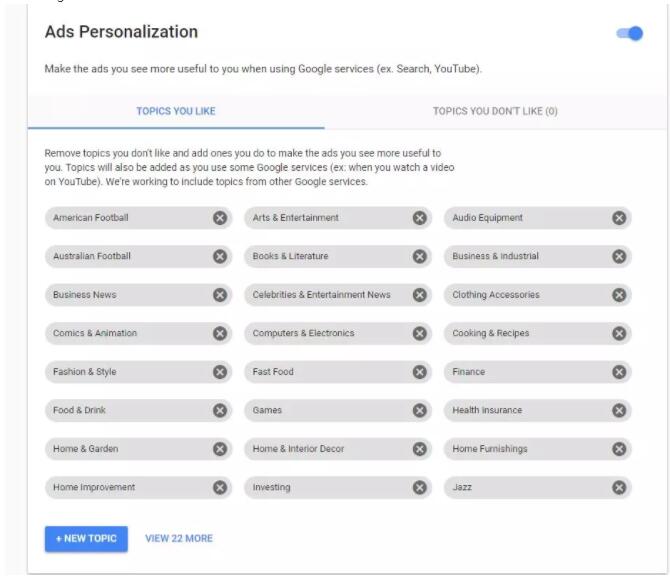Turn off Ads Personalization toggle
Viewport: 670px width, 580px height.
pyautogui.click(x=630, y=34)
